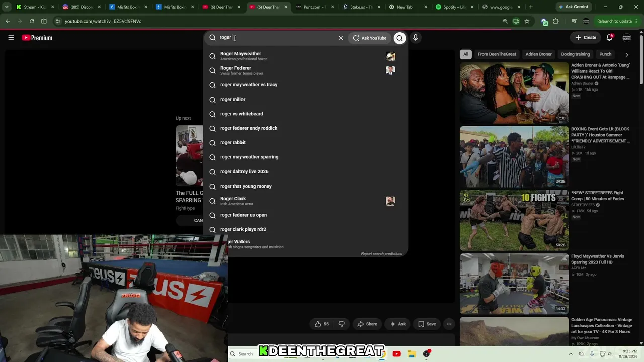
Task: Open OBS Studio in the taskbar
Action: click(x=427, y=354)
